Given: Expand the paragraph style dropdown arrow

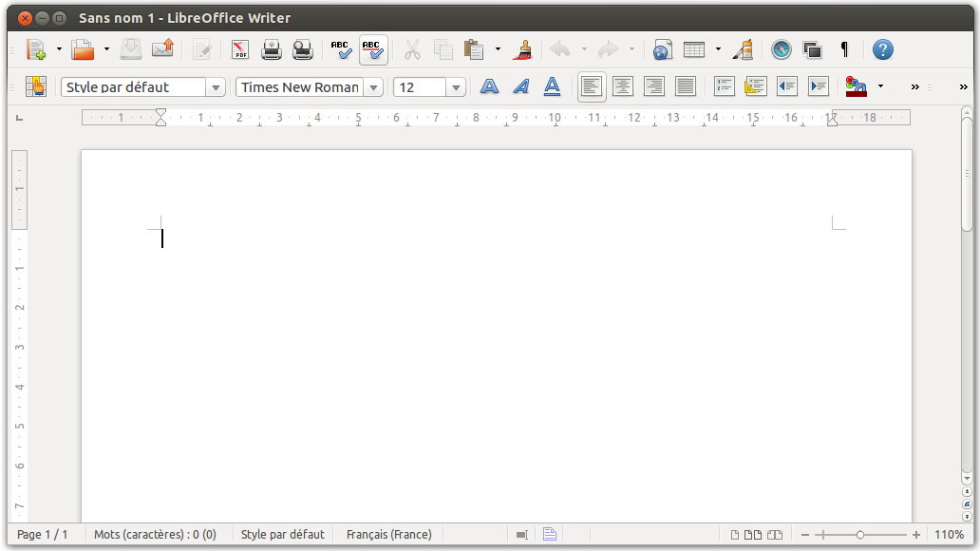Looking at the screenshot, I should click(x=216, y=87).
